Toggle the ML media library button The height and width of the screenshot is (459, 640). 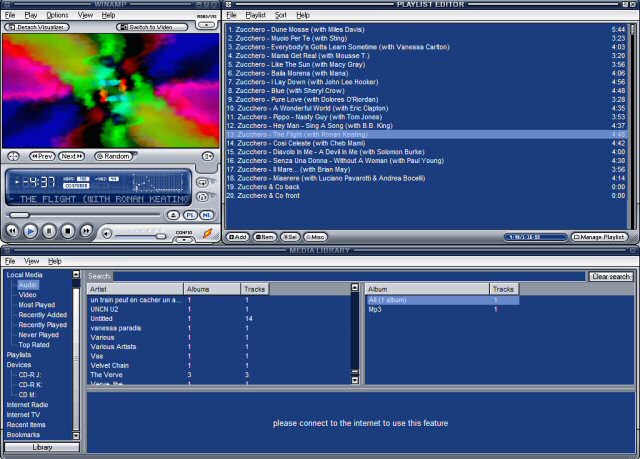point(207,215)
